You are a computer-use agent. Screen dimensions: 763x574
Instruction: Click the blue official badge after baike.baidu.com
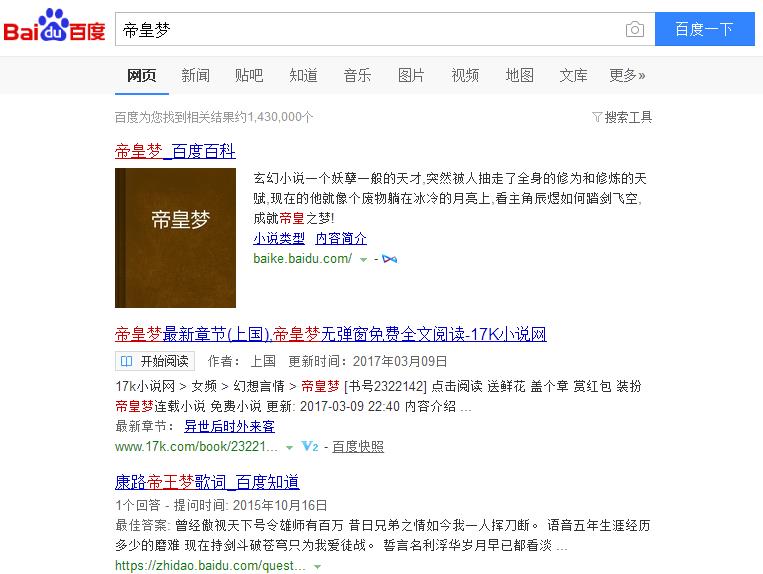click(x=390, y=259)
